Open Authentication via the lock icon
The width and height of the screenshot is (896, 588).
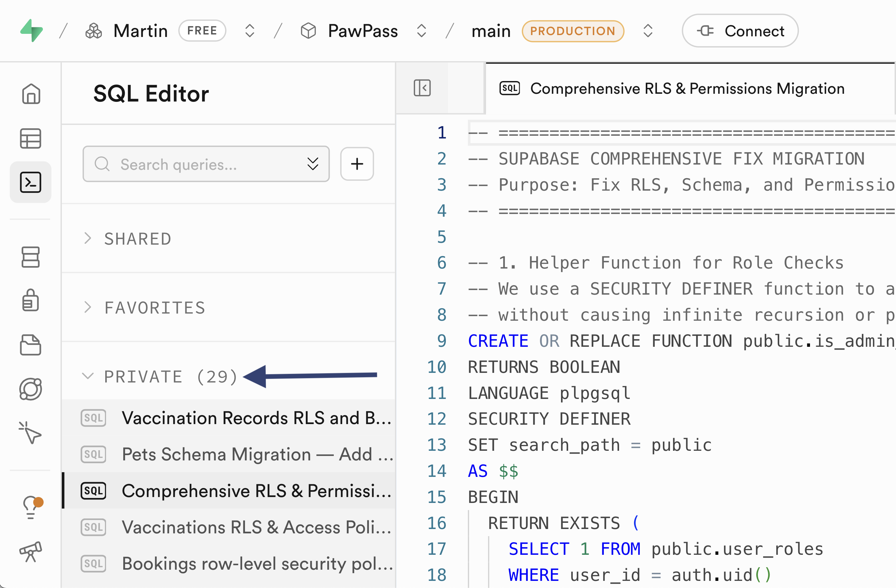tap(31, 301)
